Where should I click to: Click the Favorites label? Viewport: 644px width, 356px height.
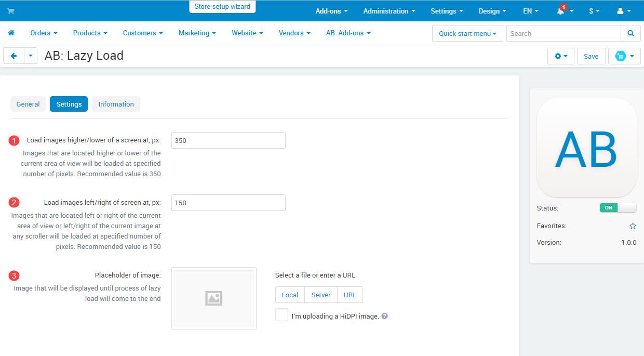point(552,226)
